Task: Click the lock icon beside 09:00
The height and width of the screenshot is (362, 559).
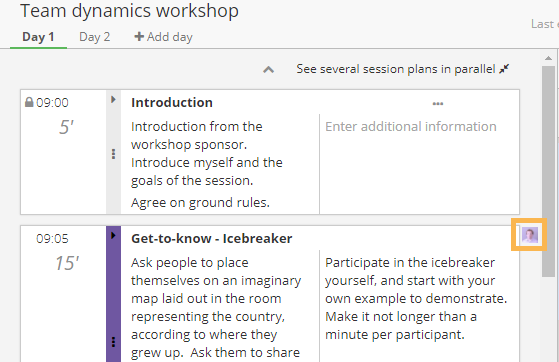Action: [29, 102]
